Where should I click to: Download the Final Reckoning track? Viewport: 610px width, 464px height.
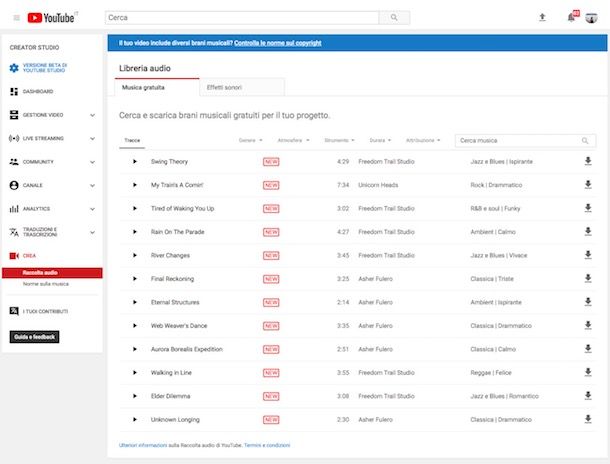tap(588, 278)
